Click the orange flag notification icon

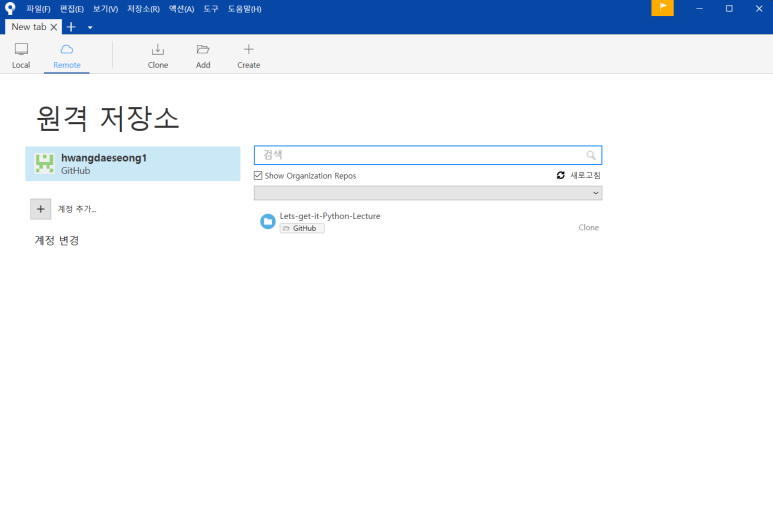click(x=662, y=7)
